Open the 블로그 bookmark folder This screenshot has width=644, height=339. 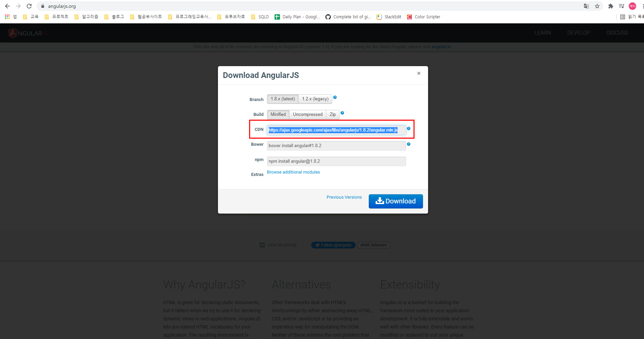pyautogui.click(x=114, y=17)
